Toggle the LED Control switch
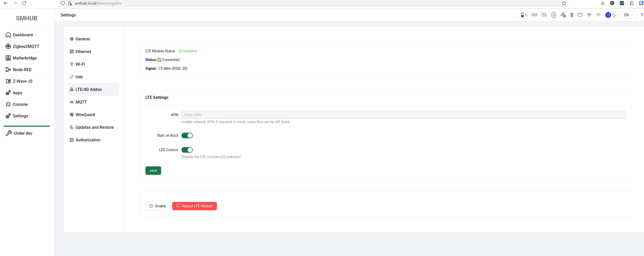Viewport: 644px width, 256px height. [187, 150]
